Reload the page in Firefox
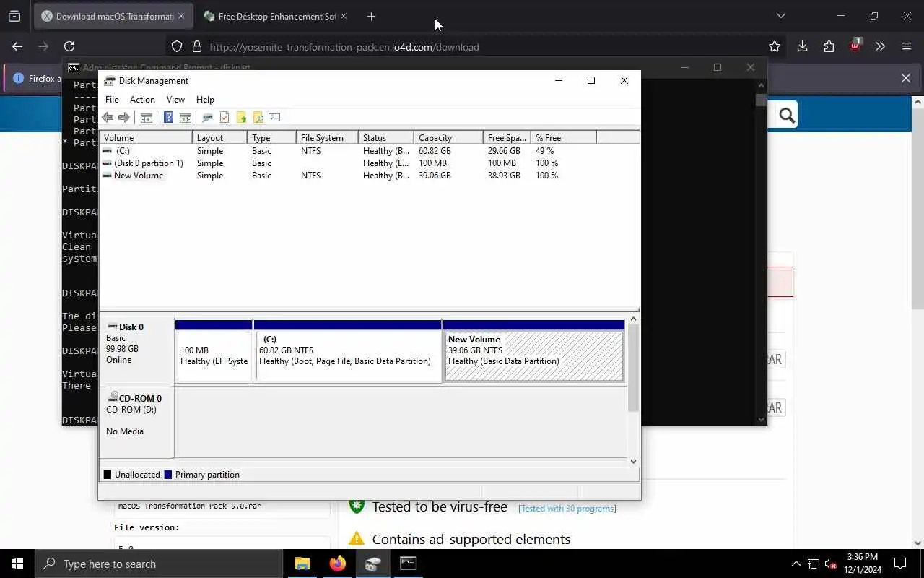The image size is (924, 578). click(69, 46)
